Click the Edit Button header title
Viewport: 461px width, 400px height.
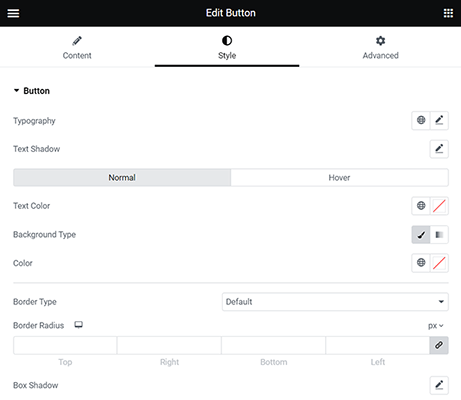pyautogui.click(x=231, y=13)
